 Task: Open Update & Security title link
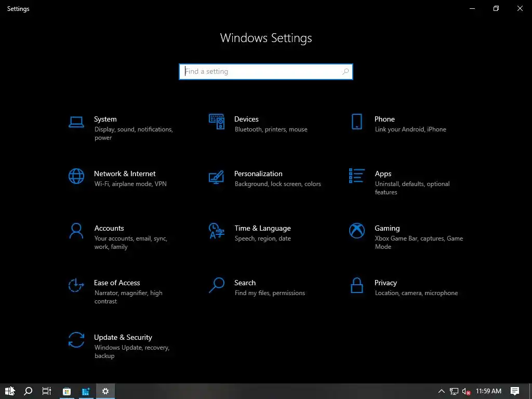[x=123, y=338]
